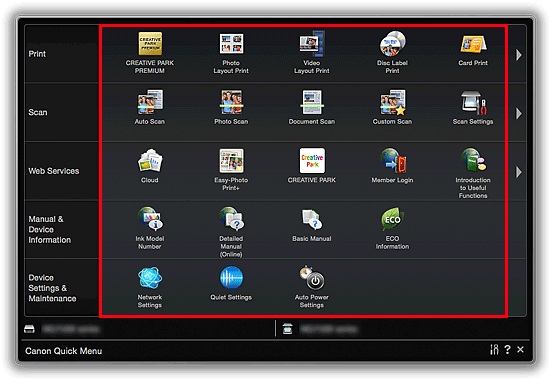
Task: Close the Canon Quick Menu
Action: (x=520, y=349)
